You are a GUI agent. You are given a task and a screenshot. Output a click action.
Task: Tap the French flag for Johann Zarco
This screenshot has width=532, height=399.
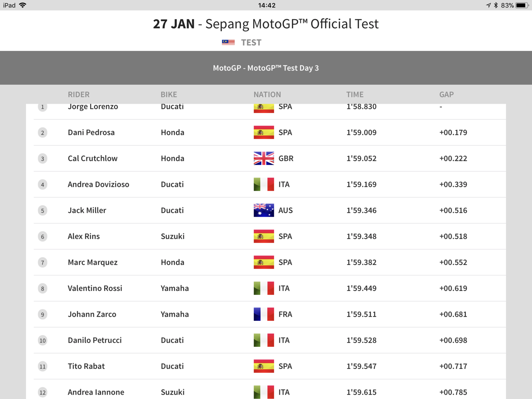point(264,314)
